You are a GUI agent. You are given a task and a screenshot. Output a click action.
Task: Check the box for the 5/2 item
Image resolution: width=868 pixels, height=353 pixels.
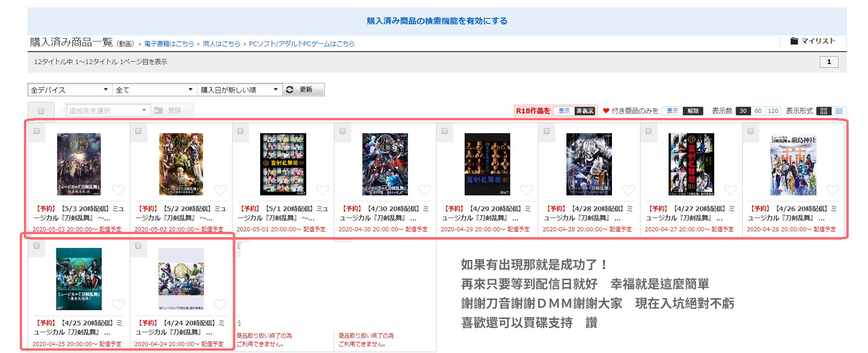[x=138, y=131]
